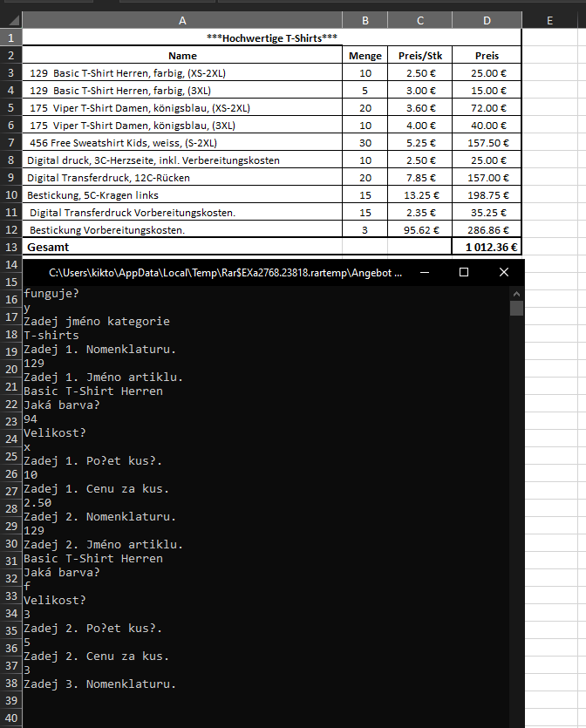Click the console scrollbar up arrow

(516, 294)
